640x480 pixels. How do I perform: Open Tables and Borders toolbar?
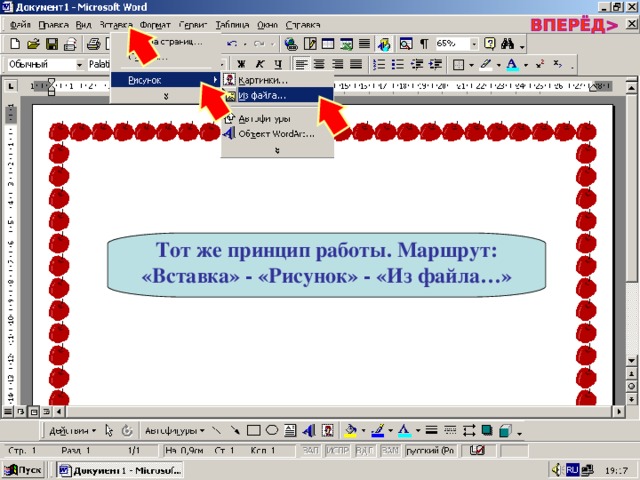[310, 43]
